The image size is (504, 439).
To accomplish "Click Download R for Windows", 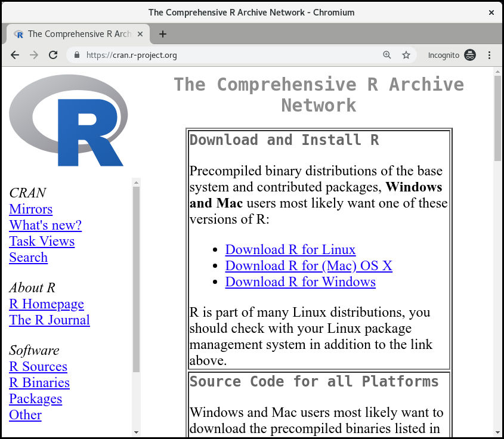I will point(300,282).
